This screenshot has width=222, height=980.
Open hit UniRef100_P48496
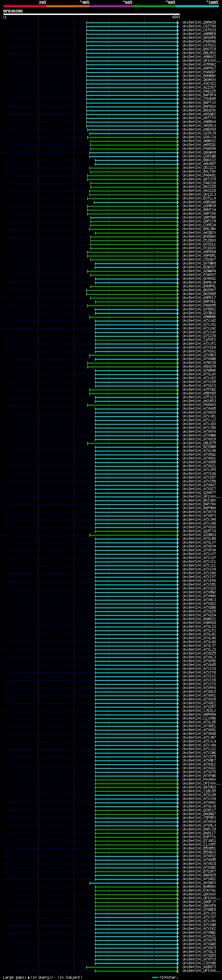pyautogui.click(x=199, y=41)
